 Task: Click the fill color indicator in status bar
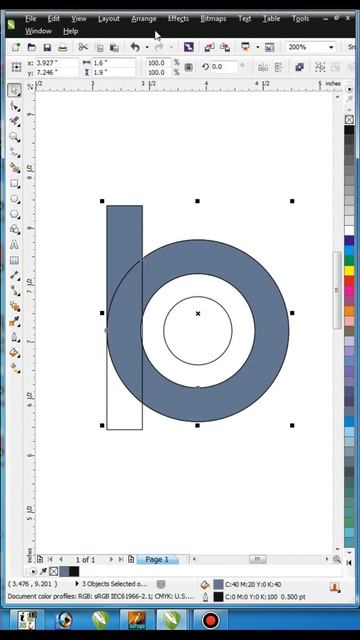coord(218,584)
